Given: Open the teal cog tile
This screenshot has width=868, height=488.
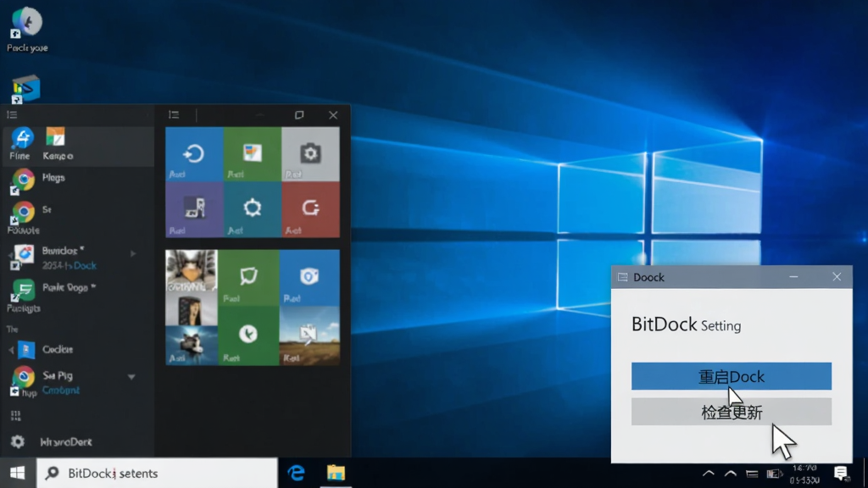Looking at the screenshot, I should coord(253,210).
